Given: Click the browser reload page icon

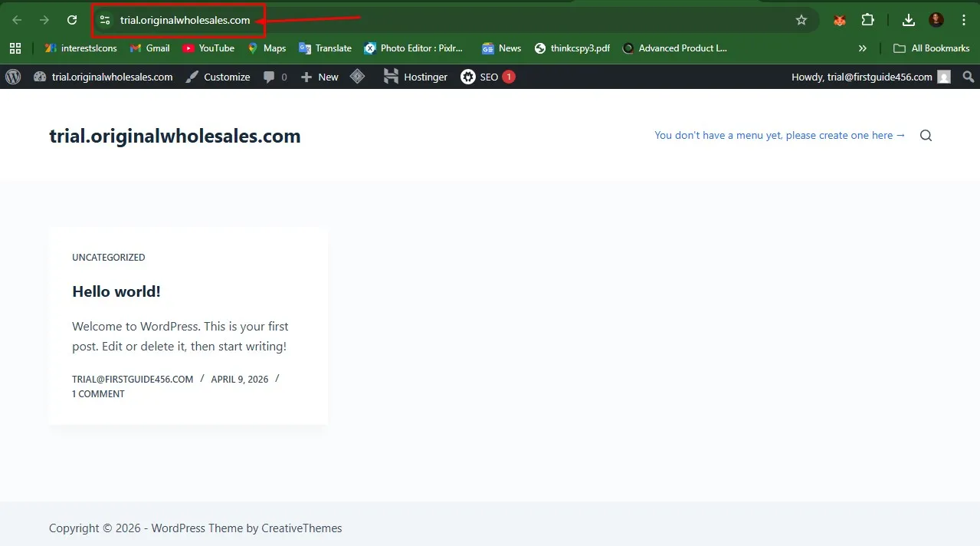Looking at the screenshot, I should (72, 20).
